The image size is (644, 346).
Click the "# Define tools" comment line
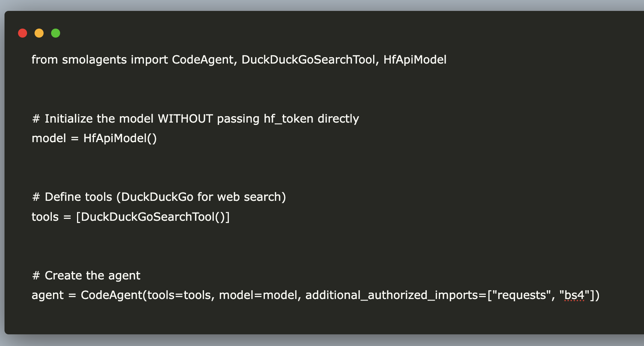159,197
